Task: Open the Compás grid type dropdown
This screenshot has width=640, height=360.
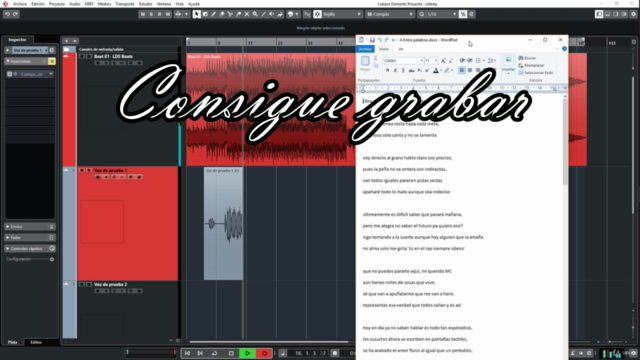Action: (x=390, y=14)
